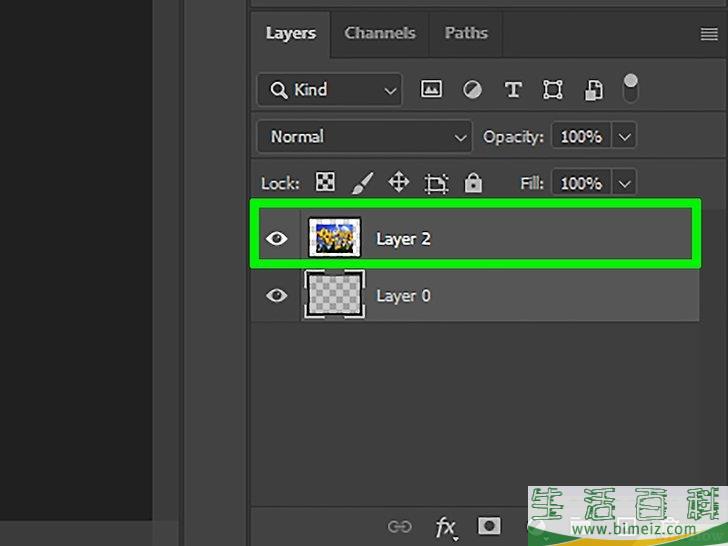Filter for type layers icon
Screen dimensions: 728x546
point(513,90)
